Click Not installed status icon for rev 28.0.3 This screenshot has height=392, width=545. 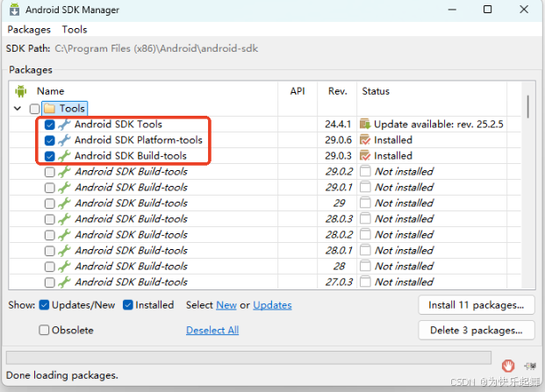(365, 218)
